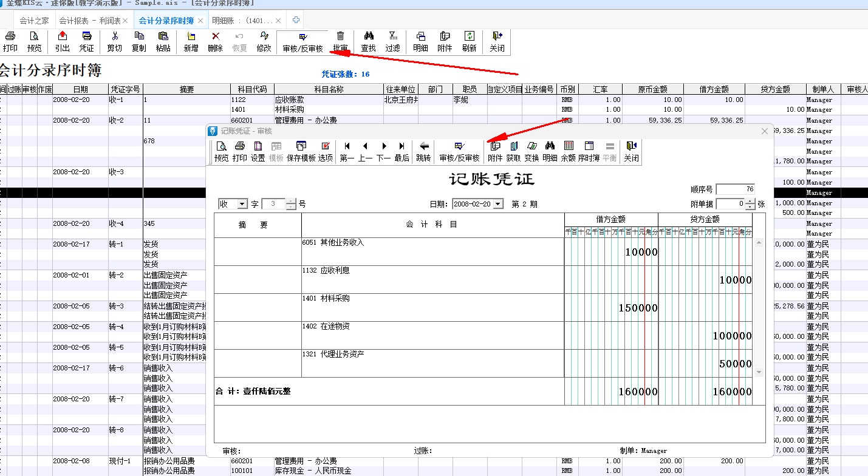Increase the 附单据 attachment count spinner

750,201
